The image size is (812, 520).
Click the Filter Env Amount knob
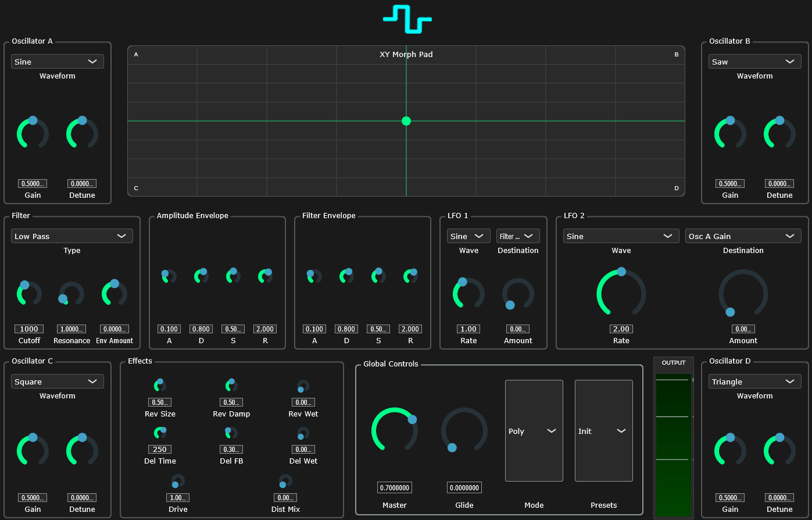115,293
